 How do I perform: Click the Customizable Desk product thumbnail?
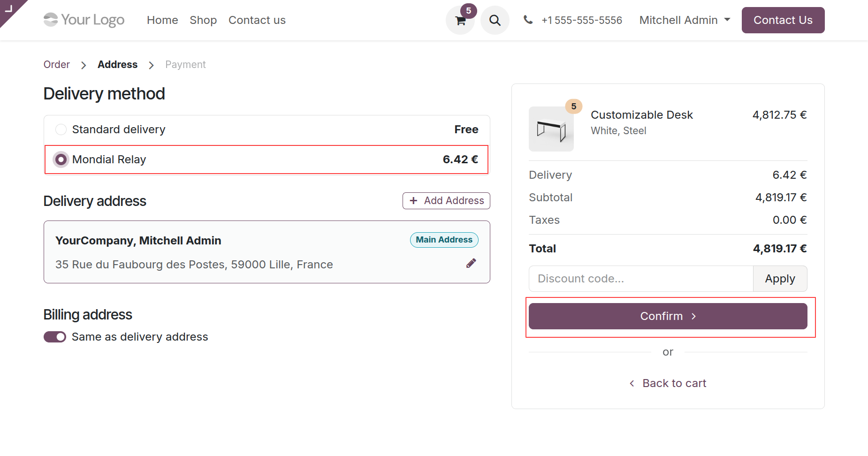551,129
